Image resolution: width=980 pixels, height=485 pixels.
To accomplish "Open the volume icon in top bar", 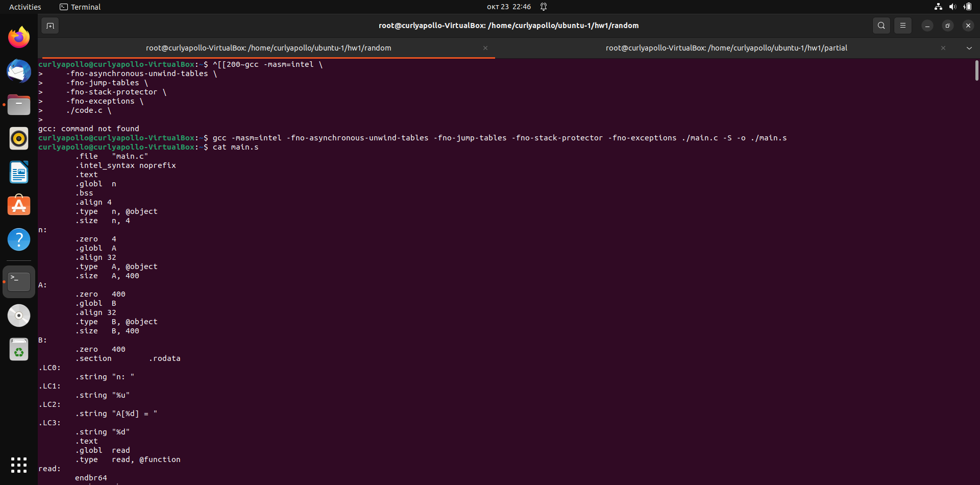I will (952, 7).
